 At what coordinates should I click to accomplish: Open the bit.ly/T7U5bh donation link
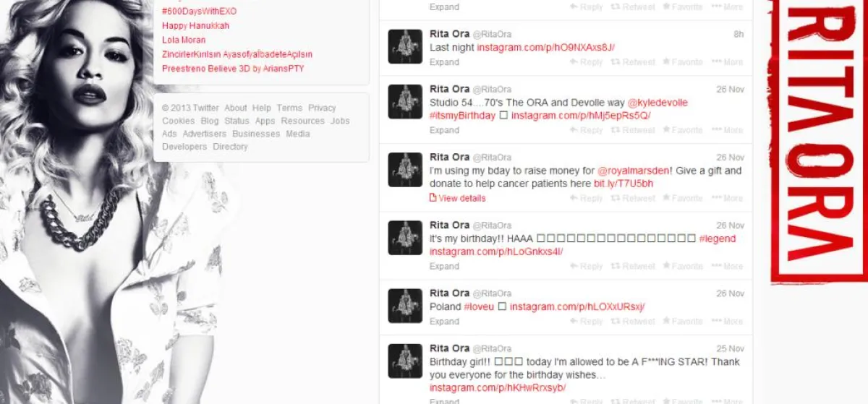coord(623,184)
